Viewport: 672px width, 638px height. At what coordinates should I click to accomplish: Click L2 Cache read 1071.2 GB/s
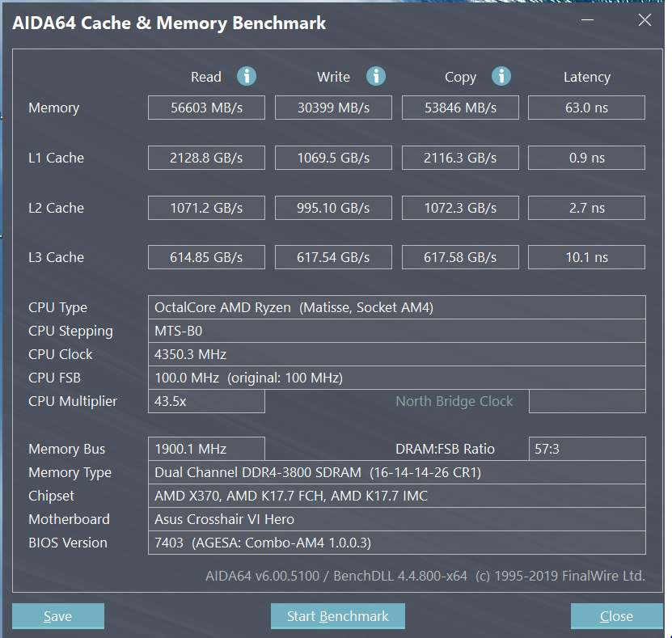click(206, 208)
